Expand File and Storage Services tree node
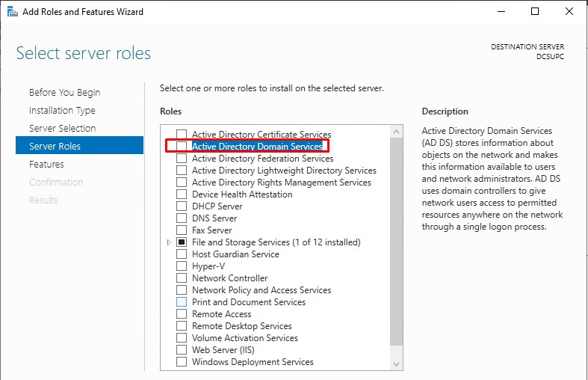Screen dimensions: 588x380 tap(169, 242)
